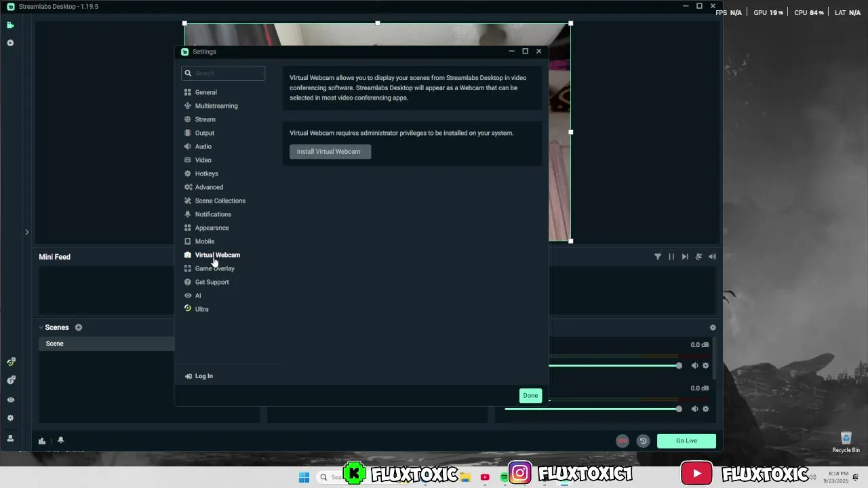Screen dimensions: 868x488
Task: Pause the events queue
Action: point(671,257)
